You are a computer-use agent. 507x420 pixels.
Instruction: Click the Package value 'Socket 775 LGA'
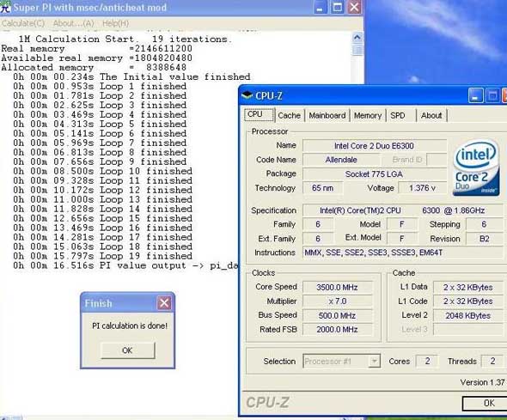[x=375, y=174]
